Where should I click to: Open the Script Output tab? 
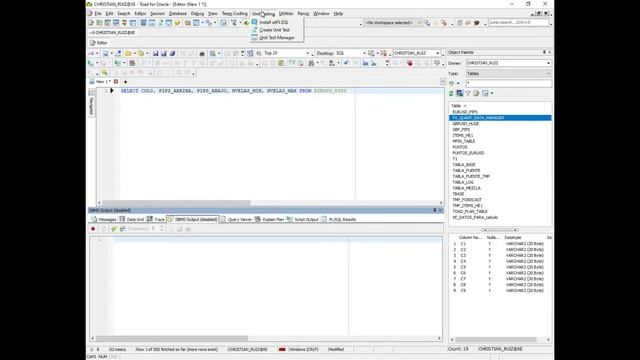(303, 220)
